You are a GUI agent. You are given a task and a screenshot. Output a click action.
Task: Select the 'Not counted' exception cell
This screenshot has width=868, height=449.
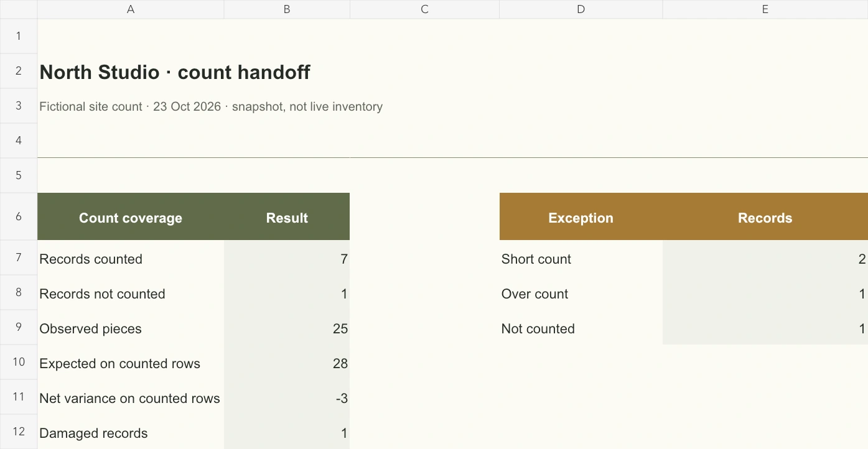coord(581,327)
